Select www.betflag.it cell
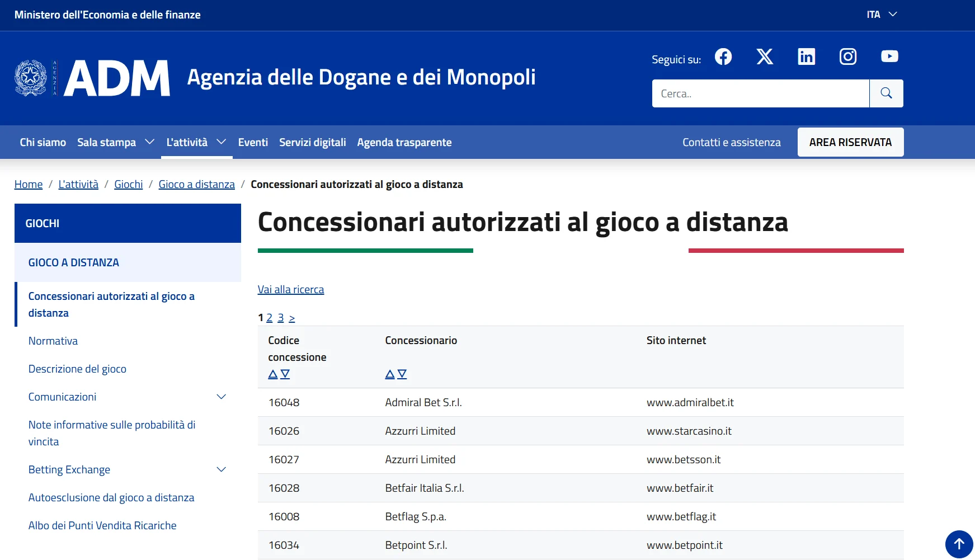Screen dimensions: 975x560 [681, 517]
